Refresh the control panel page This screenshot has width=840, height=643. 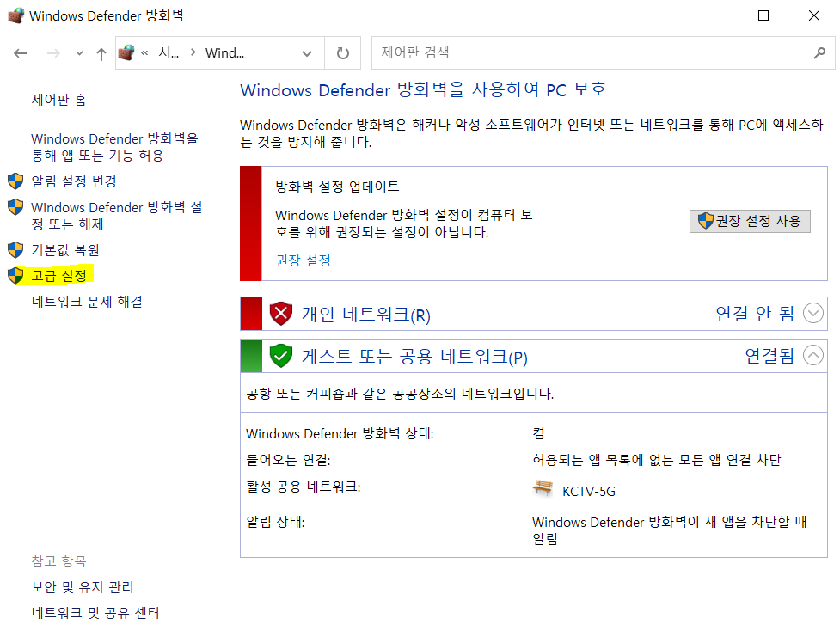343,53
